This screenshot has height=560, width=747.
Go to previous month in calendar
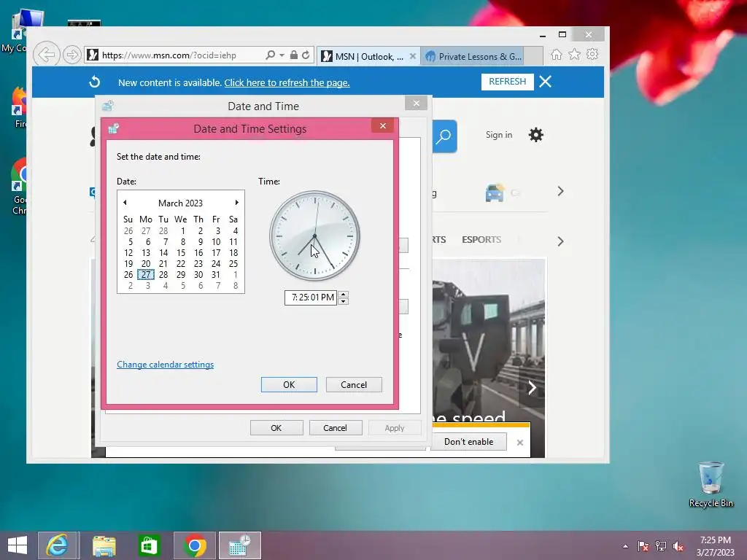[125, 203]
